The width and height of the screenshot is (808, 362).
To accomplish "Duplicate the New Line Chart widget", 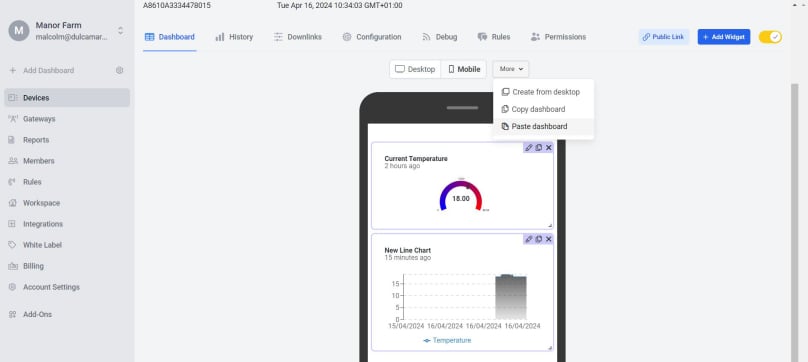I will pyautogui.click(x=538, y=239).
